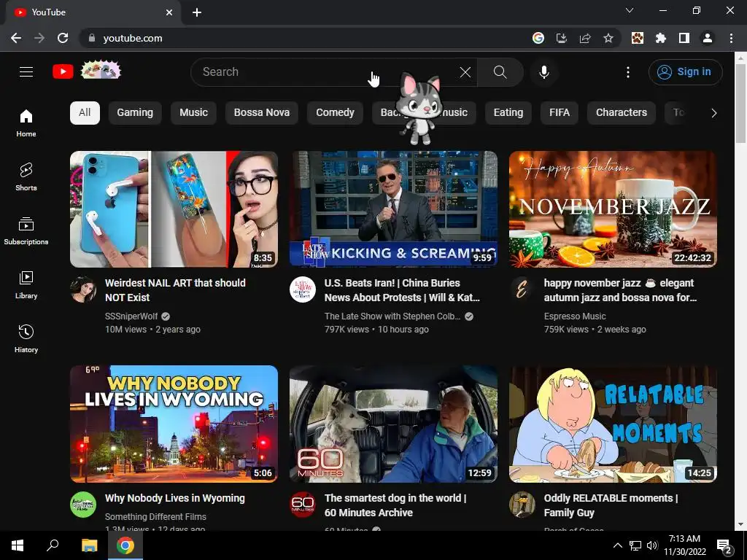The width and height of the screenshot is (747, 560).
Task: Select the Comedy filter chip
Action: pyautogui.click(x=335, y=113)
